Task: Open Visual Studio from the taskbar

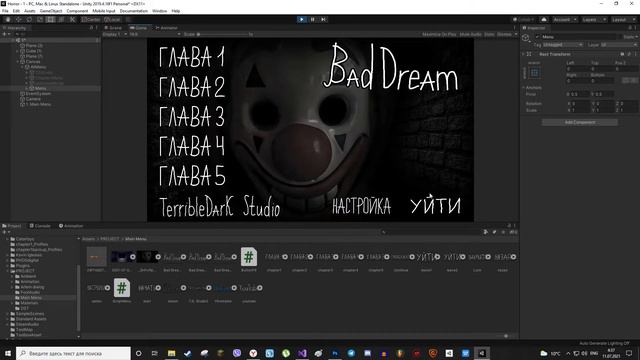Action: coord(302,353)
